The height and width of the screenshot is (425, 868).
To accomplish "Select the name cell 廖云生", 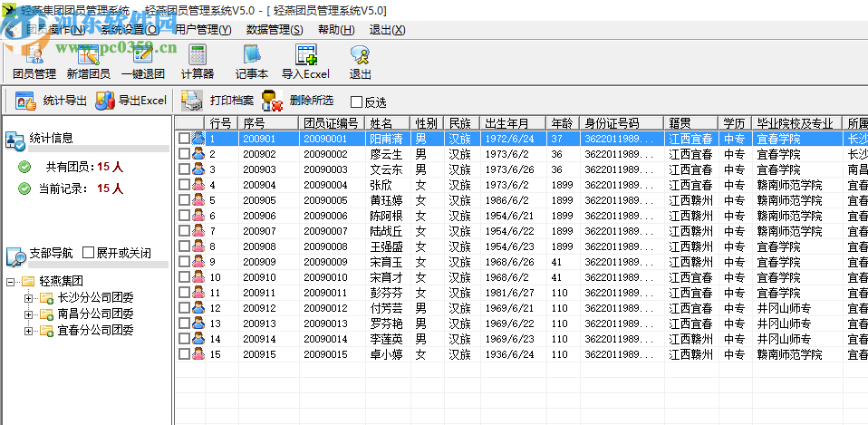I will [x=386, y=154].
